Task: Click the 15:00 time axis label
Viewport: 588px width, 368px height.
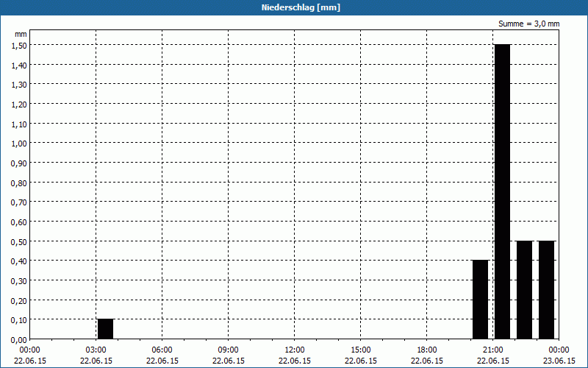Action: pyautogui.click(x=361, y=350)
